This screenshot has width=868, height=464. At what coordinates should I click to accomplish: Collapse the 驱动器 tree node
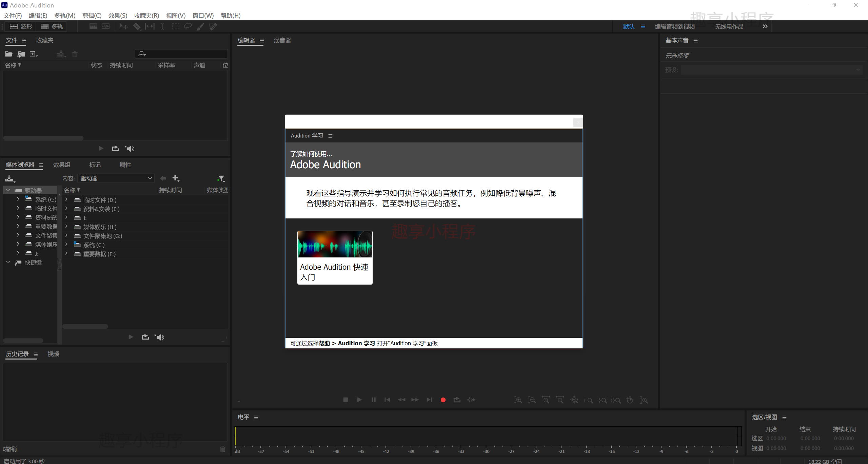click(x=8, y=190)
